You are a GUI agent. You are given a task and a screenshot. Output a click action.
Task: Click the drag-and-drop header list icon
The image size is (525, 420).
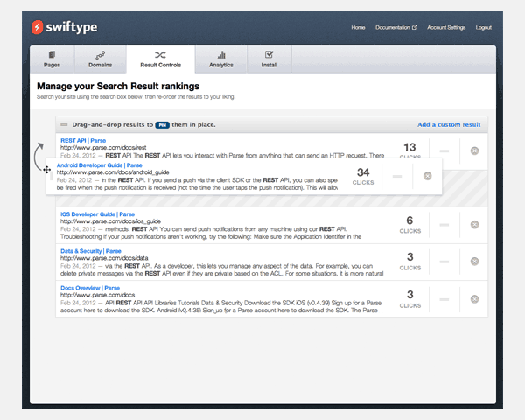pyautogui.click(x=63, y=125)
